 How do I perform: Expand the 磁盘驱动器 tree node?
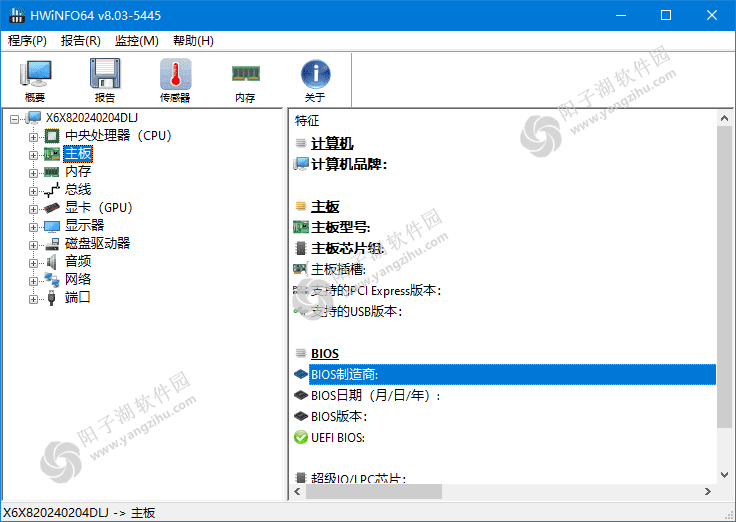click(x=33, y=245)
